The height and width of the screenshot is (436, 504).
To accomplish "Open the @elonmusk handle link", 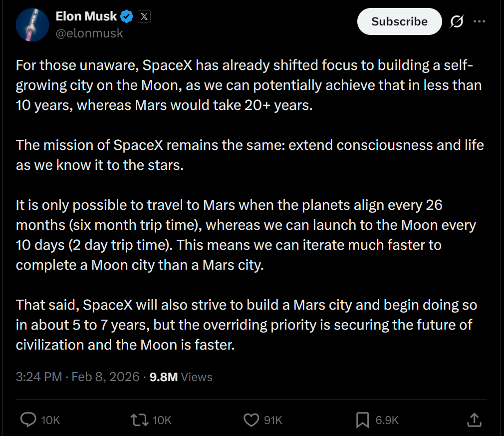I will pyautogui.click(x=89, y=33).
